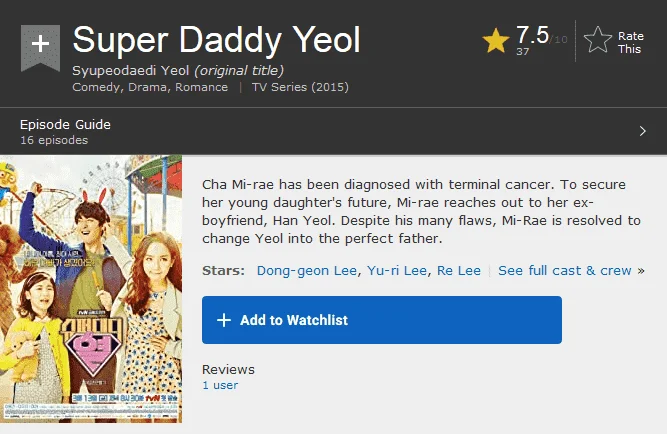
Task: Open Re Lee's profile link
Action: coord(459,271)
